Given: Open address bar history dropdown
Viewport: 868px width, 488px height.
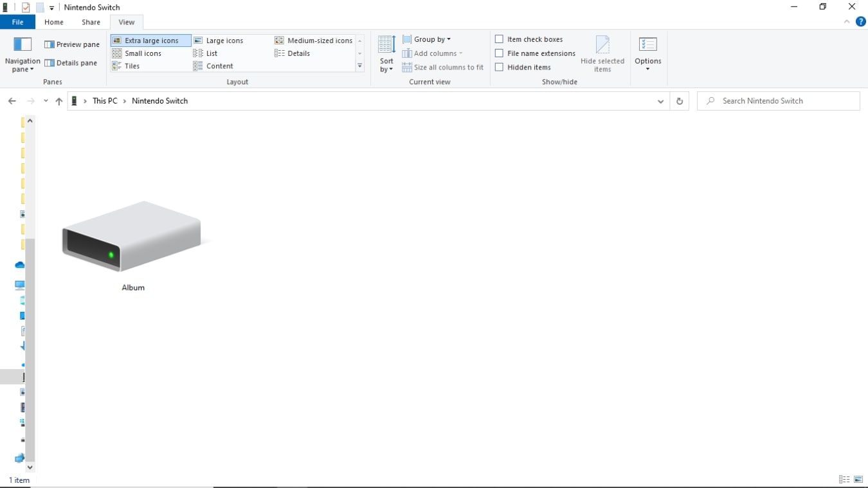Looking at the screenshot, I should click(660, 101).
